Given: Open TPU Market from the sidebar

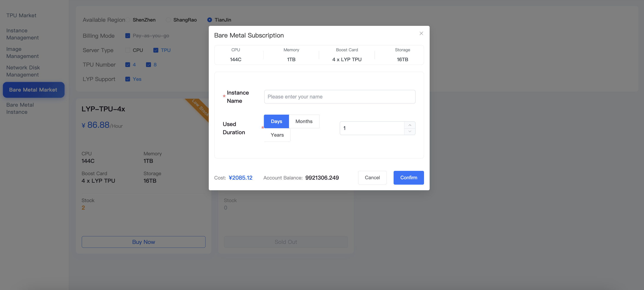Looking at the screenshot, I should (21, 15).
